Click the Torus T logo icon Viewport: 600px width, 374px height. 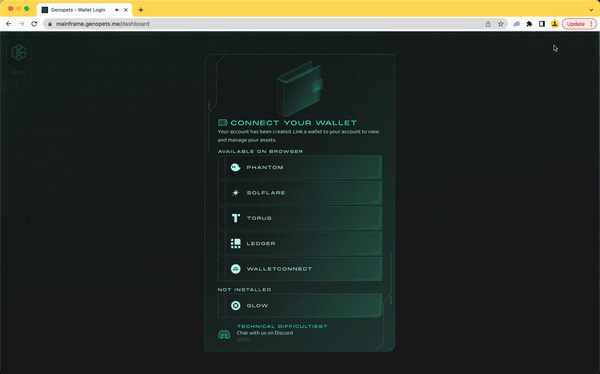236,218
